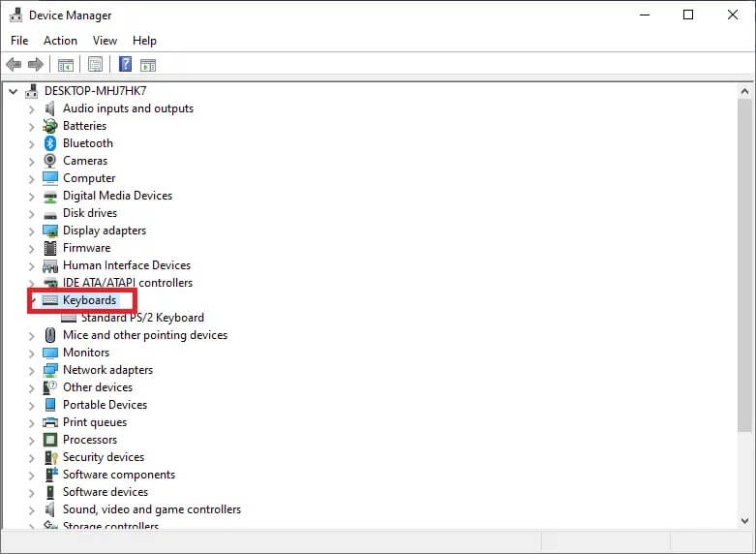This screenshot has width=756, height=554.
Task: Open the File menu
Action: pos(19,41)
